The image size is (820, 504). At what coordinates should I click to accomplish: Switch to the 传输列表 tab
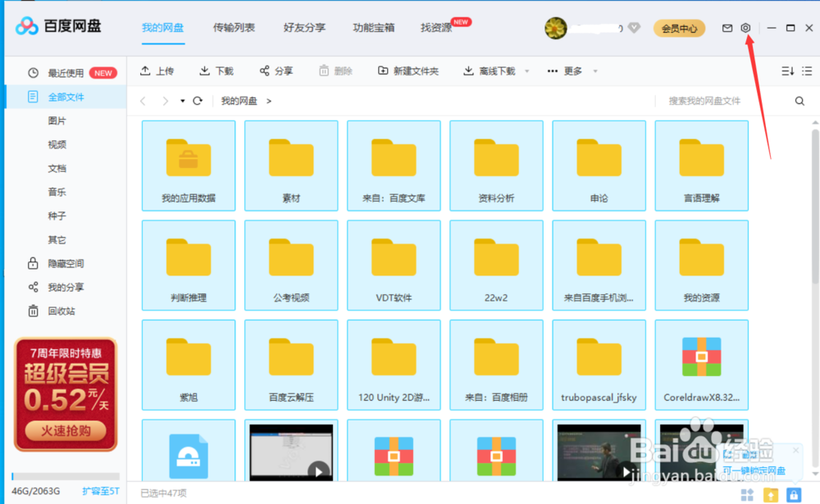234,27
